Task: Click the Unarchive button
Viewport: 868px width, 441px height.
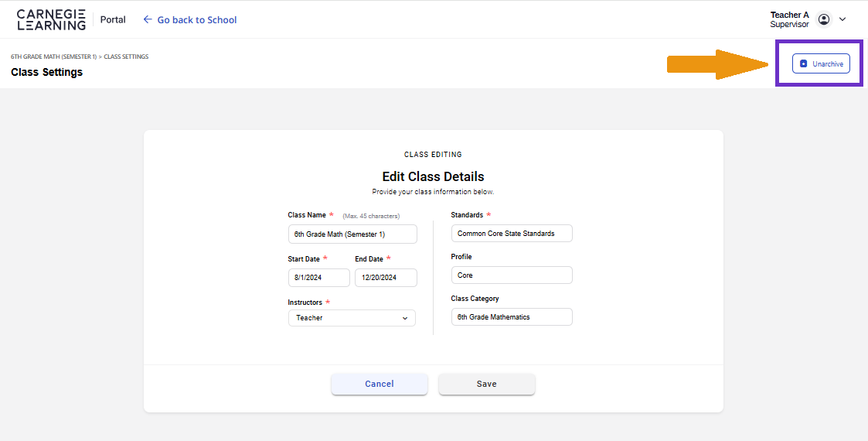Action: point(821,63)
